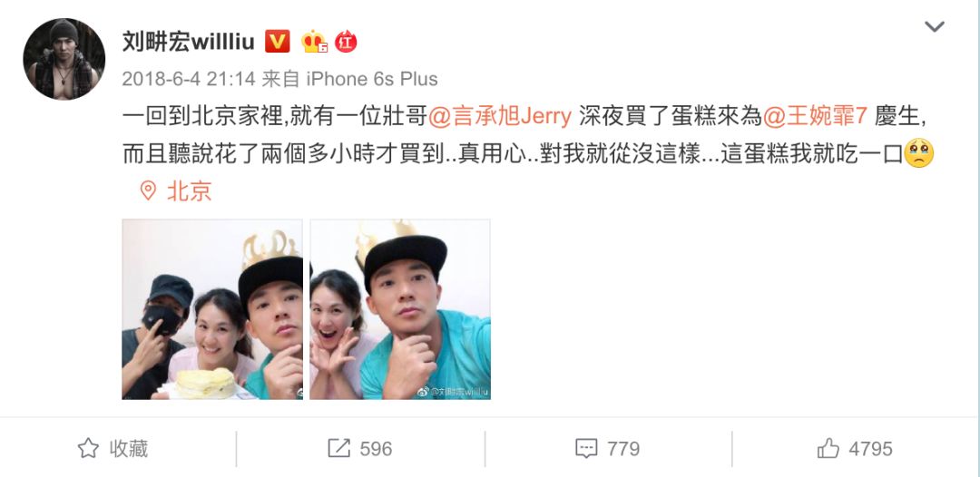This screenshot has width=980, height=477.
Task: View the first photo with cake
Action: 212,309
